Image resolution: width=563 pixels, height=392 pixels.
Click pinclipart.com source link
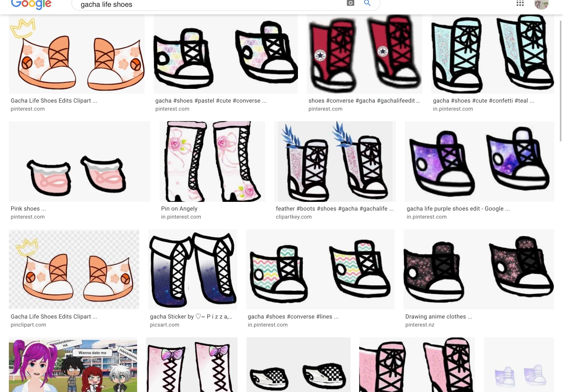point(28,325)
